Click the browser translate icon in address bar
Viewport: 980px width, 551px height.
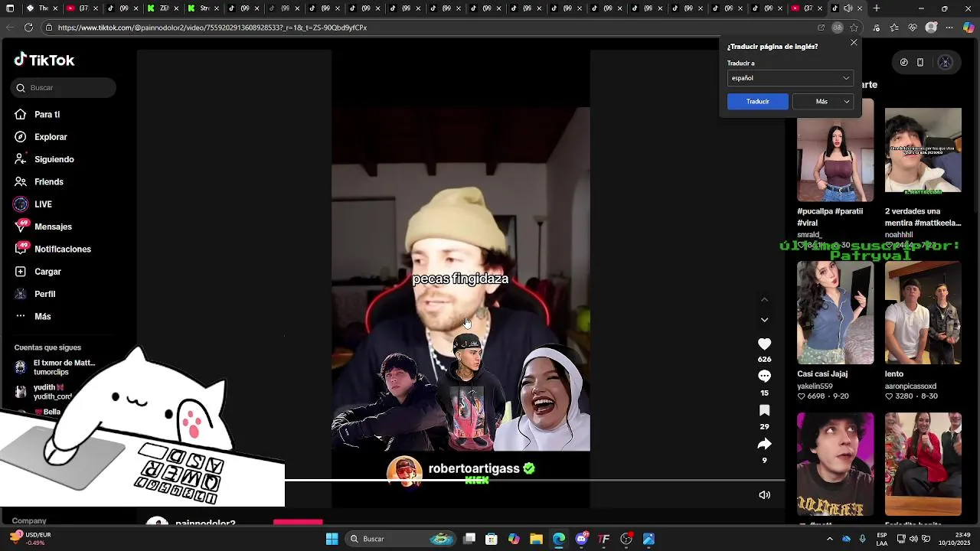[838, 28]
